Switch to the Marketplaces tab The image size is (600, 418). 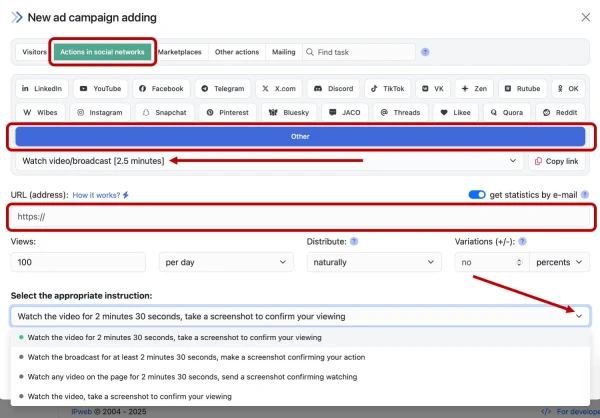pos(179,52)
